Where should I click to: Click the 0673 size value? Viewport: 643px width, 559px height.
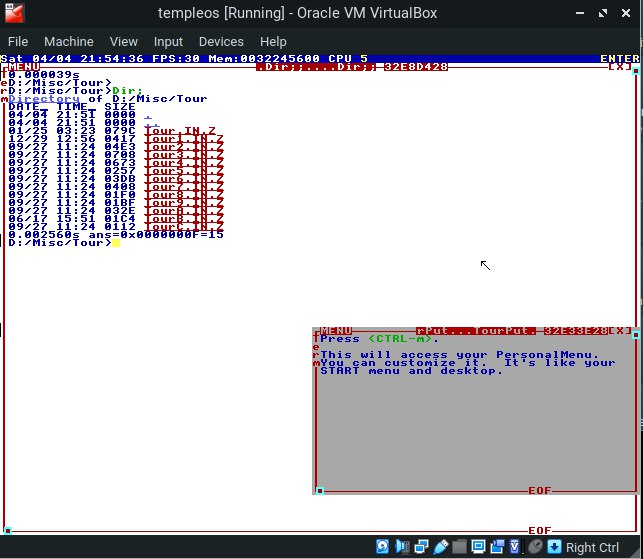coord(120,163)
